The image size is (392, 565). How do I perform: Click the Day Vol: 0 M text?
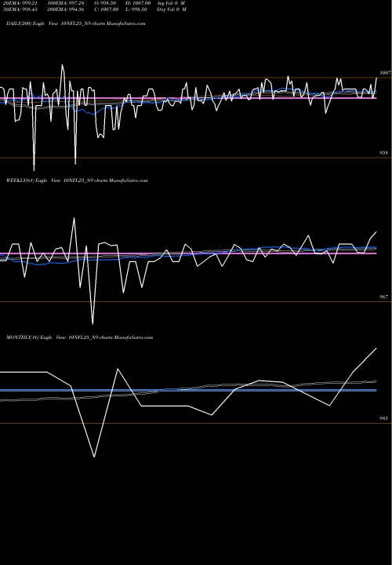pos(172,9)
